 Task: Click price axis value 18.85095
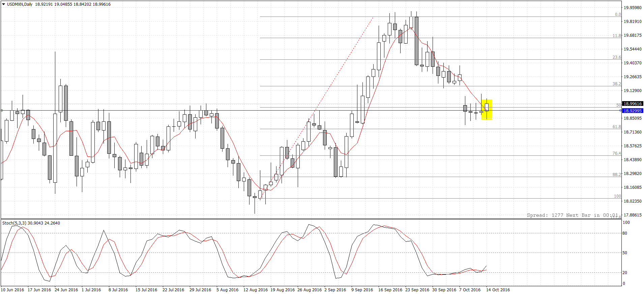coord(633,118)
